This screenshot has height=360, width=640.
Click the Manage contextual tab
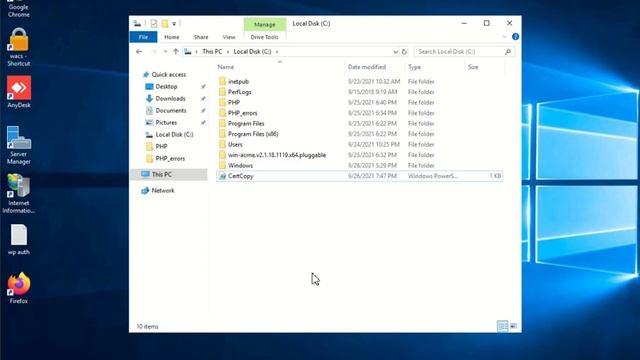(264, 24)
